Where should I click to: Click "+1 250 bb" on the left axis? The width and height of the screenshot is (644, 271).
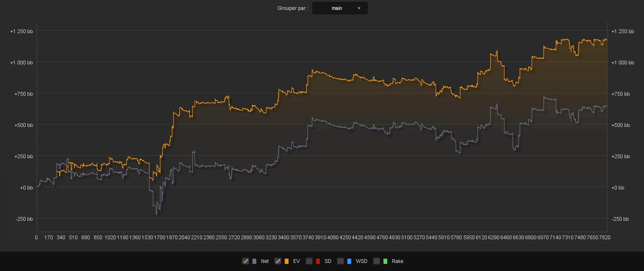21,31
